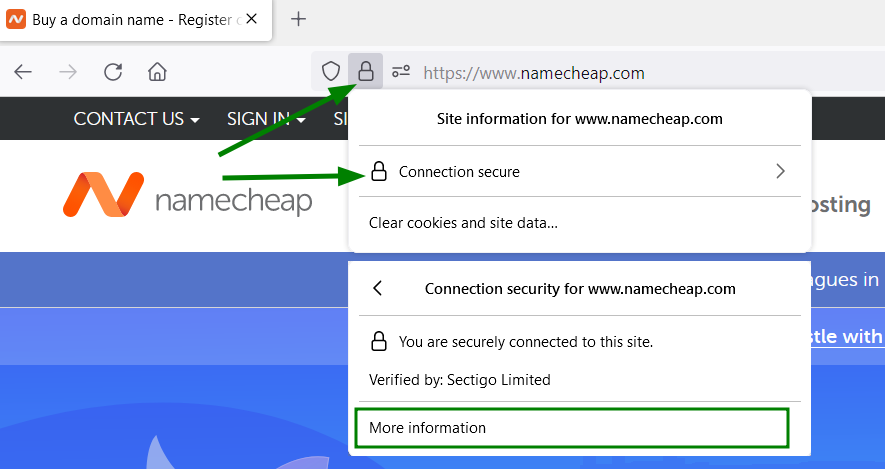Reload the current page
The image size is (885, 469).
(x=113, y=72)
